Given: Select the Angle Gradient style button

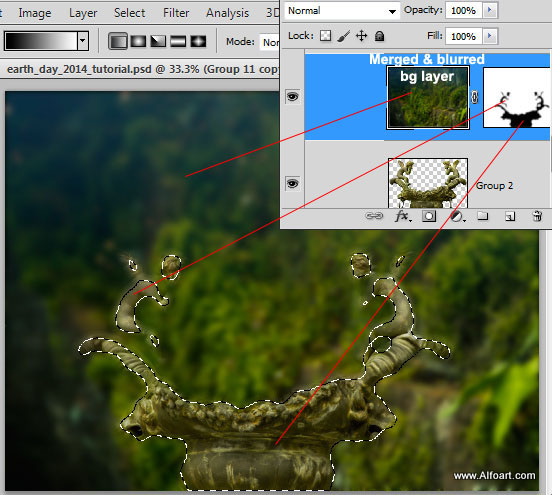Looking at the screenshot, I should (x=158, y=42).
